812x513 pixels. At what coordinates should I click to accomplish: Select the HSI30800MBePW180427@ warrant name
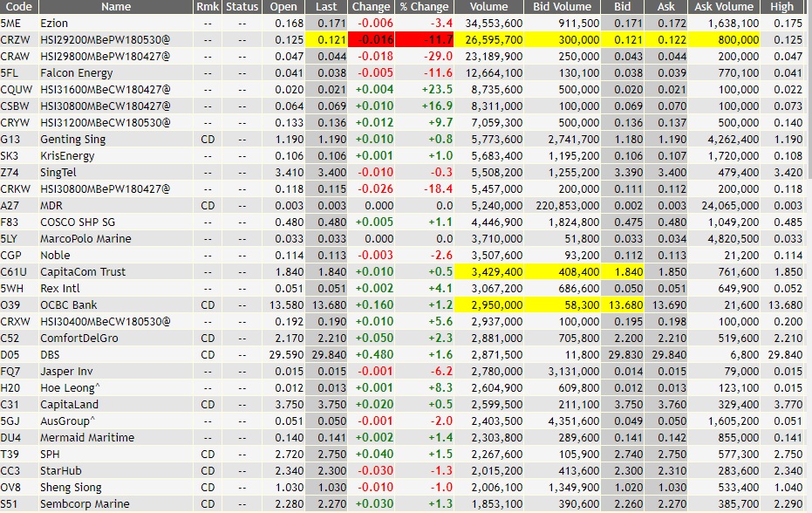pyautogui.click(x=106, y=189)
